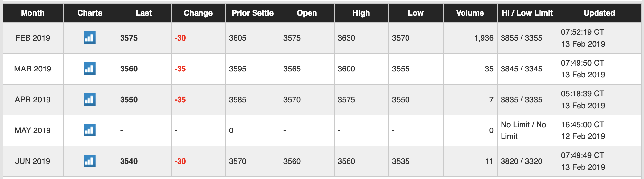This screenshot has height=179, width=644.
Task: Click the MAY 2019 No Limit cell
Action: click(x=523, y=130)
